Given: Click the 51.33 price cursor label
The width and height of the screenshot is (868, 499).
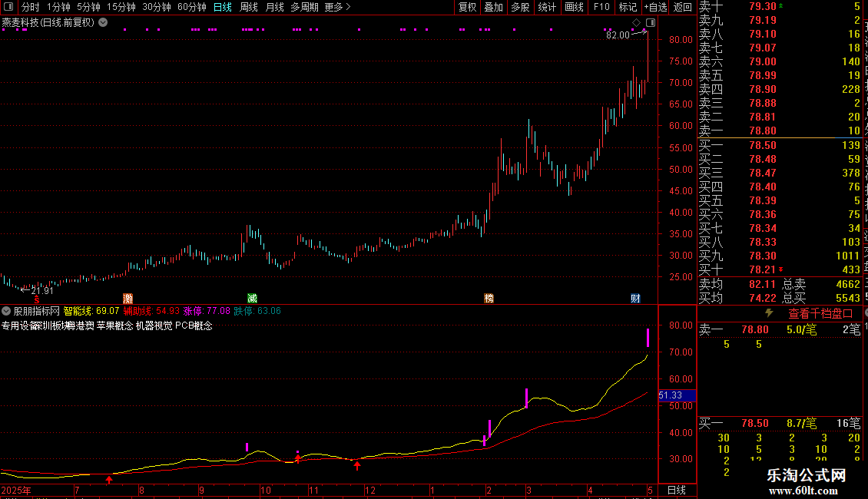Looking at the screenshot, I should 677,395.
